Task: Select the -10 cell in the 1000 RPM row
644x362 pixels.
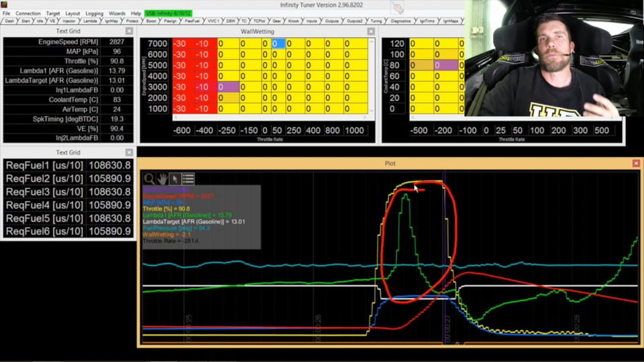Action: point(205,109)
